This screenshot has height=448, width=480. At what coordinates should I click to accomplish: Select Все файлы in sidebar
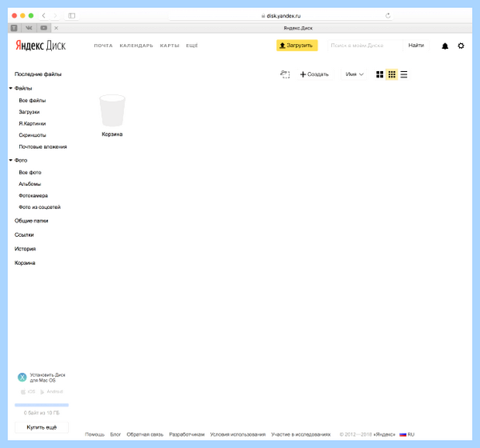click(32, 101)
